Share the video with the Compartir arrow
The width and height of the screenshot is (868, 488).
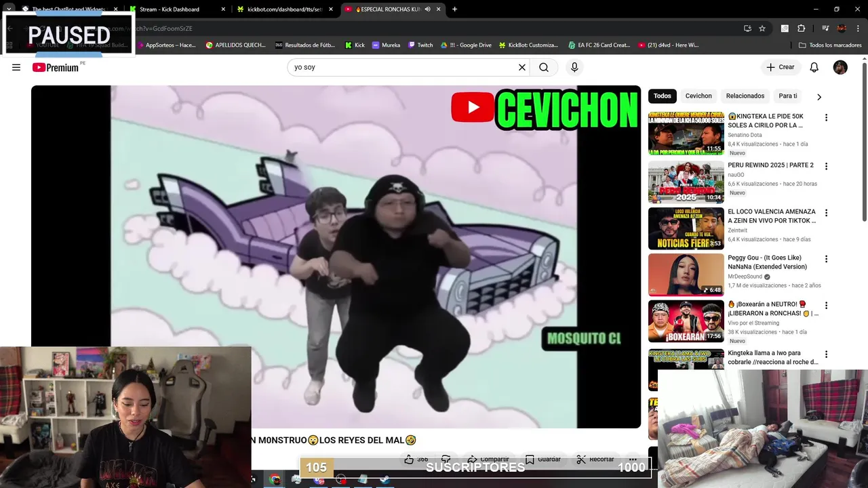(x=473, y=459)
